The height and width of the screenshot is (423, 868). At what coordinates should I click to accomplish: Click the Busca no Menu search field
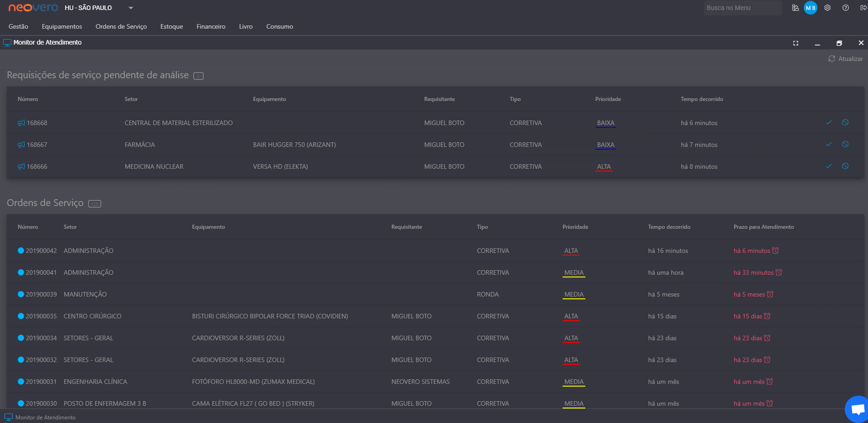tap(742, 8)
